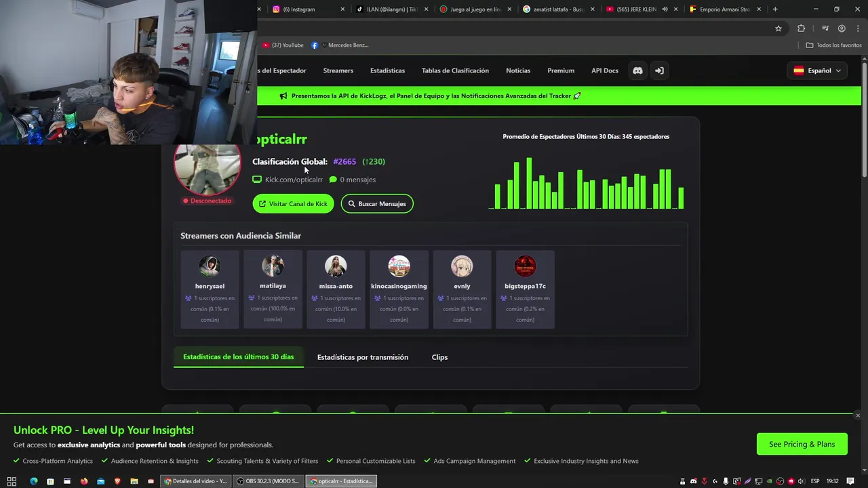Open the Español language dropdown
This screenshot has width=868, height=488.
817,70
